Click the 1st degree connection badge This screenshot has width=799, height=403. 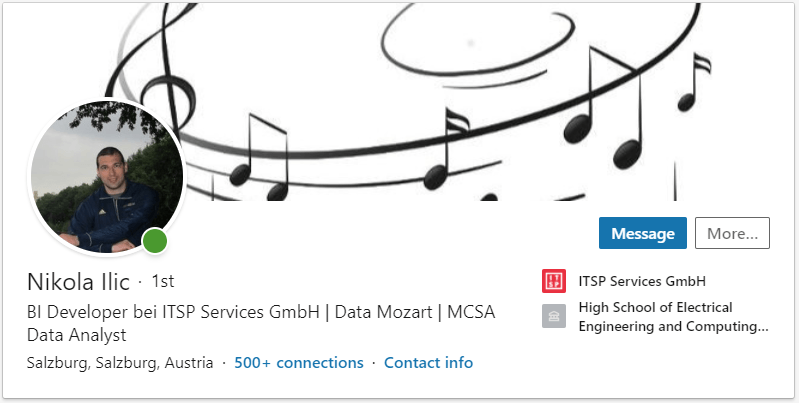(x=162, y=282)
